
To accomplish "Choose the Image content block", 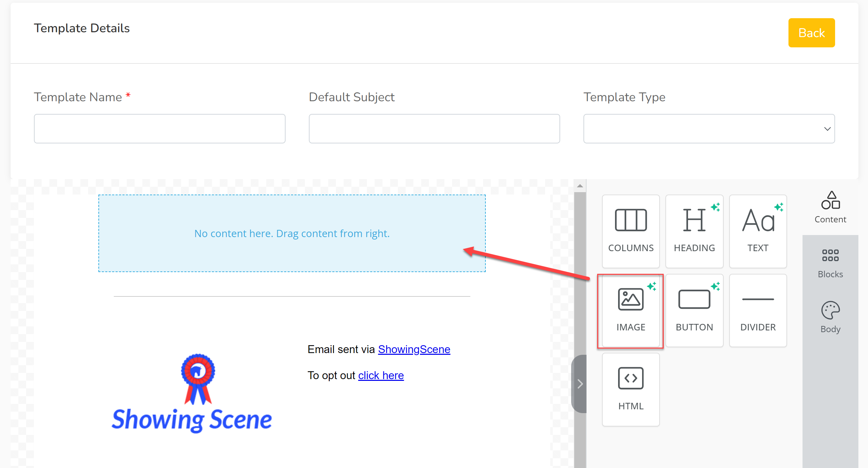I will [x=630, y=311].
